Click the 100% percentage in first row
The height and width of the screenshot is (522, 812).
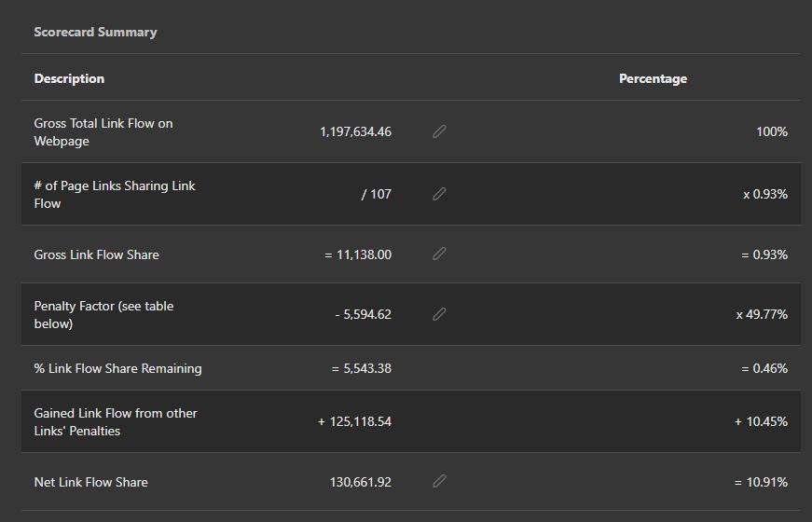pyautogui.click(x=772, y=131)
